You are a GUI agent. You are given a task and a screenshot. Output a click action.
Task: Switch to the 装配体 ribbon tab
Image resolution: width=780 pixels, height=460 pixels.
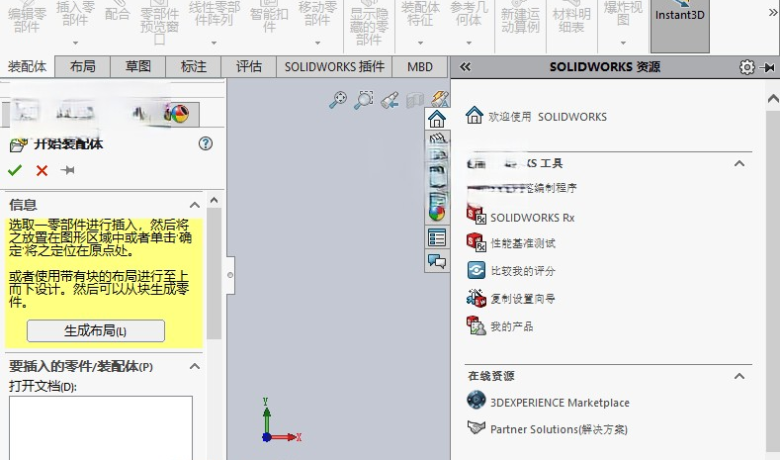(x=27, y=67)
